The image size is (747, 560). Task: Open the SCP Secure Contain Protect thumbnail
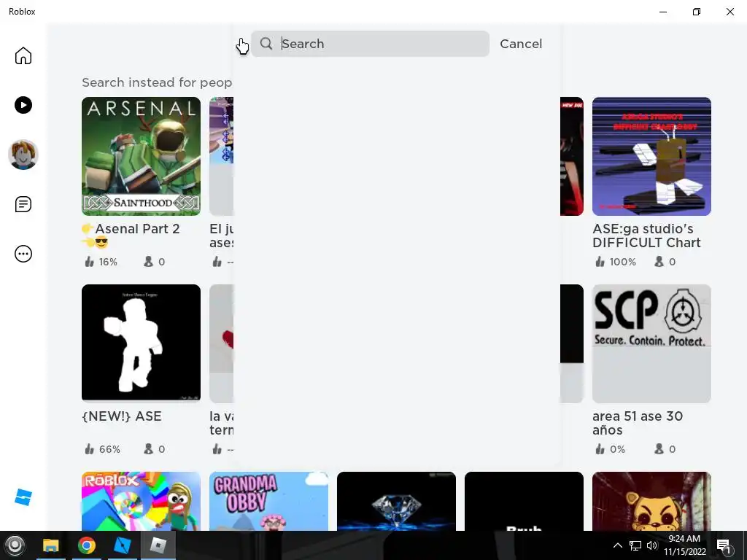pos(651,343)
